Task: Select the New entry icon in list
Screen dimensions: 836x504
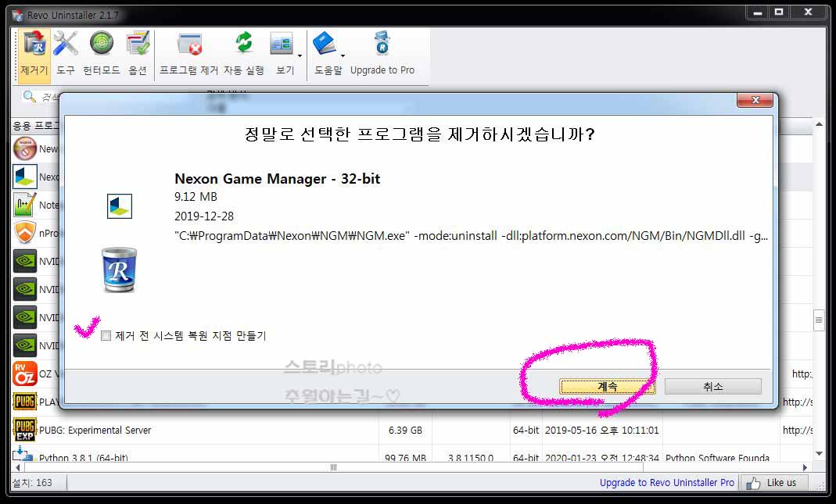Action: pyautogui.click(x=25, y=148)
